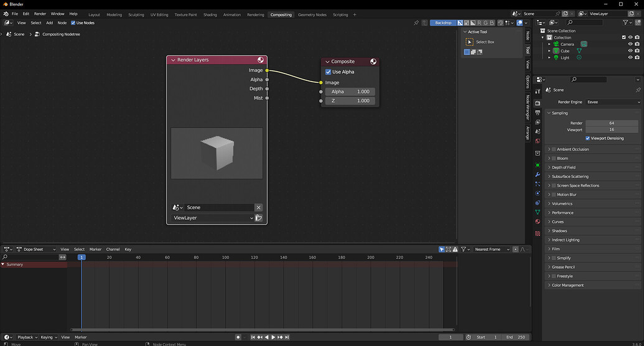Open the Object Data green triangle tab
Screen dimensions: 644x346
click(538, 212)
